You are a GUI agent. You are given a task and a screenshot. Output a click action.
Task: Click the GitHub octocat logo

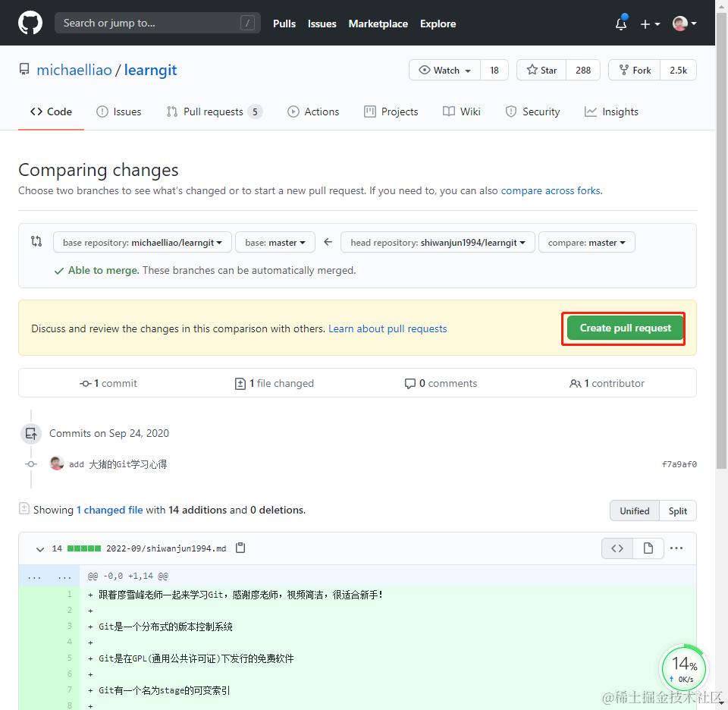pyautogui.click(x=30, y=23)
